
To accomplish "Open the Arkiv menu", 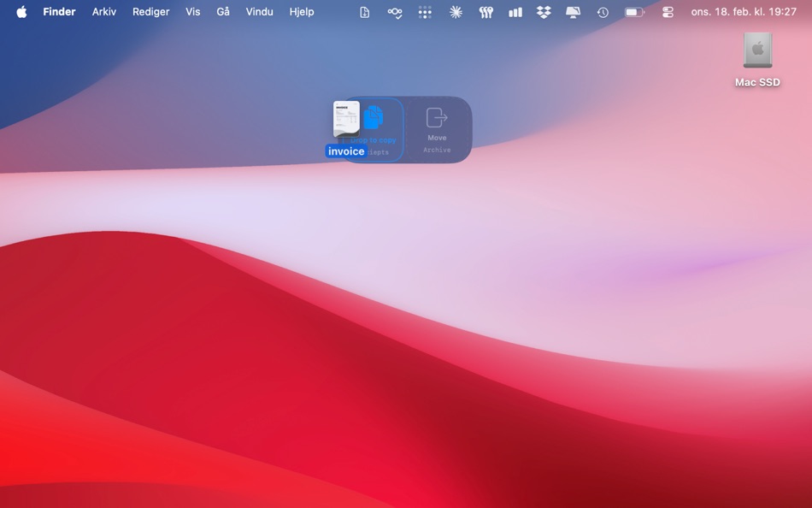I will click(x=103, y=12).
